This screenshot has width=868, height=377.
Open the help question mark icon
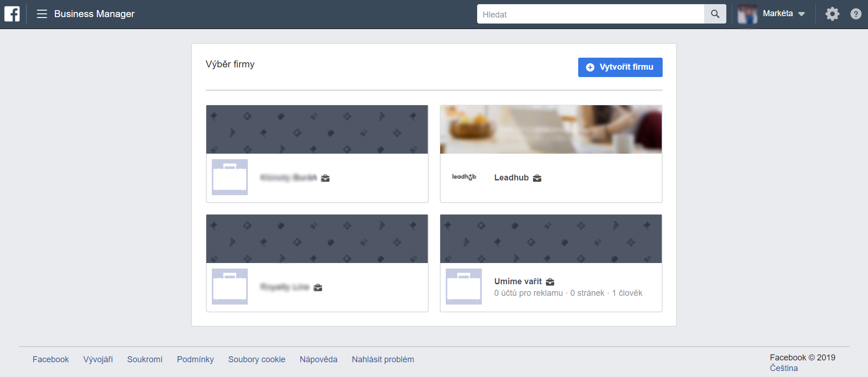pos(856,14)
